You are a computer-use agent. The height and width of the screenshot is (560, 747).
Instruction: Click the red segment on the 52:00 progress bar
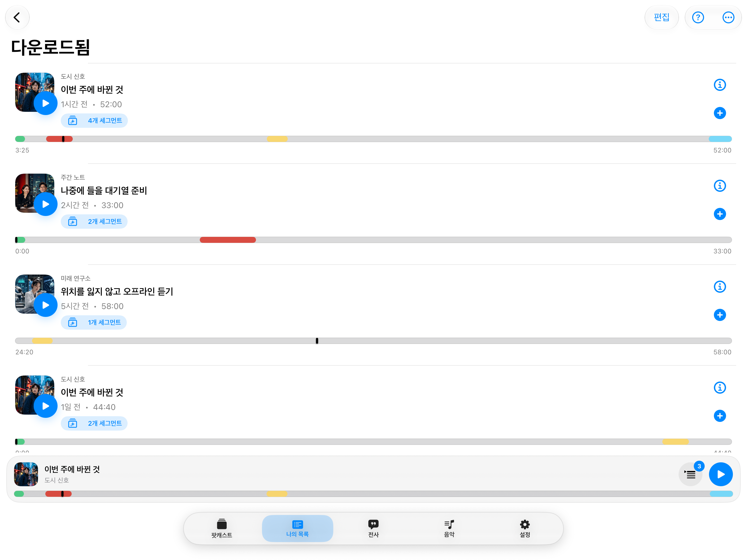pos(59,139)
